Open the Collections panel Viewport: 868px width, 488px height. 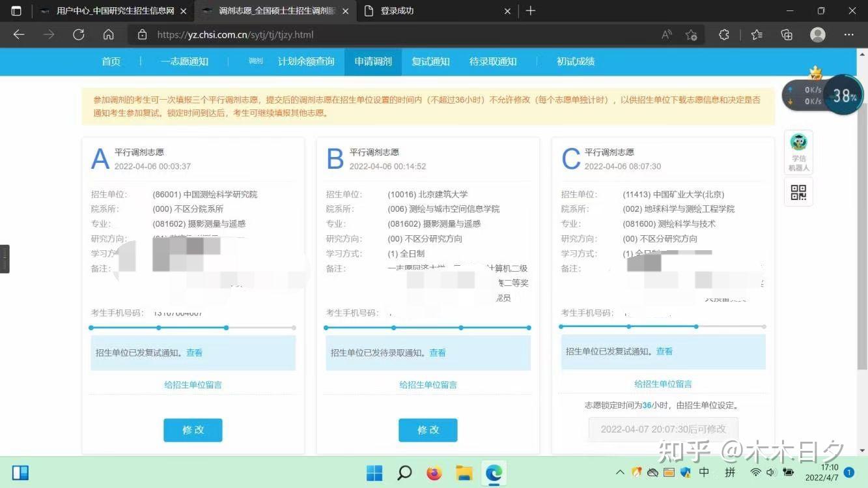[787, 35]
